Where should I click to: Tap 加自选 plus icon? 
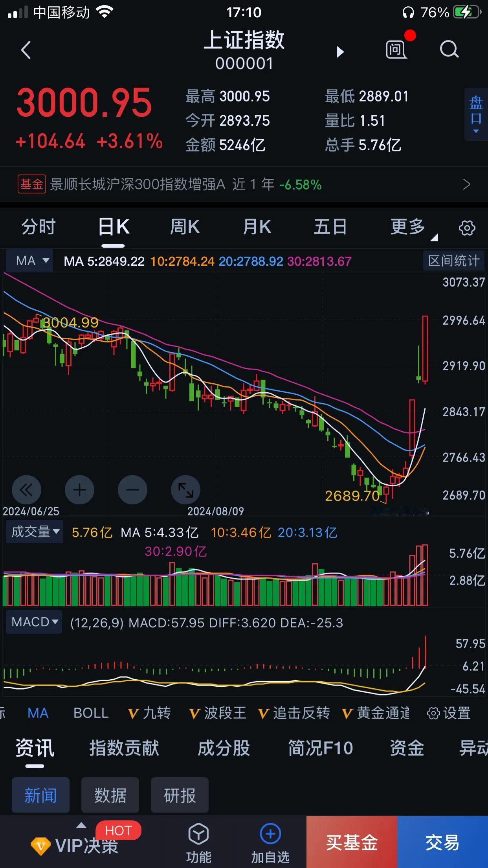pos(270,833)
